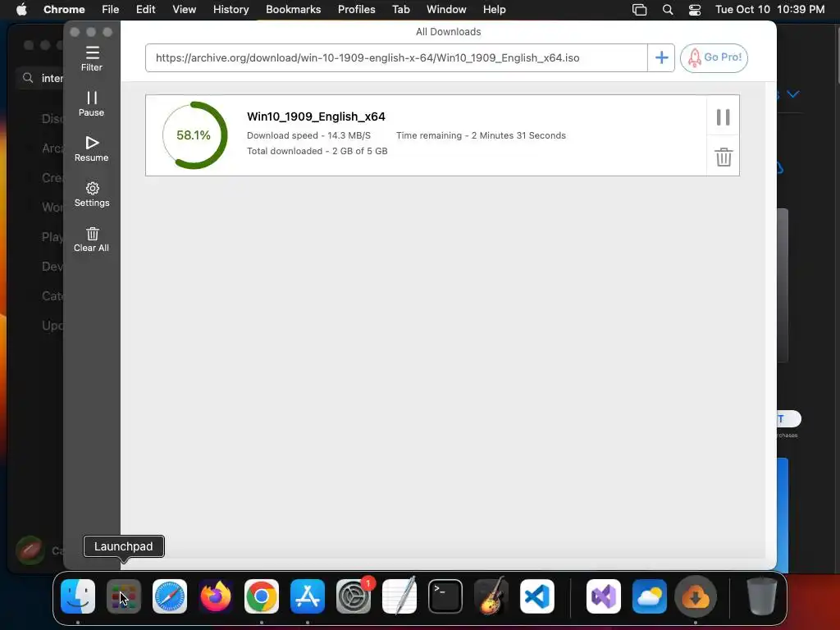840x630 pixels.
Task: Resume all downloads from the sidebar
Action: (92, 149)
